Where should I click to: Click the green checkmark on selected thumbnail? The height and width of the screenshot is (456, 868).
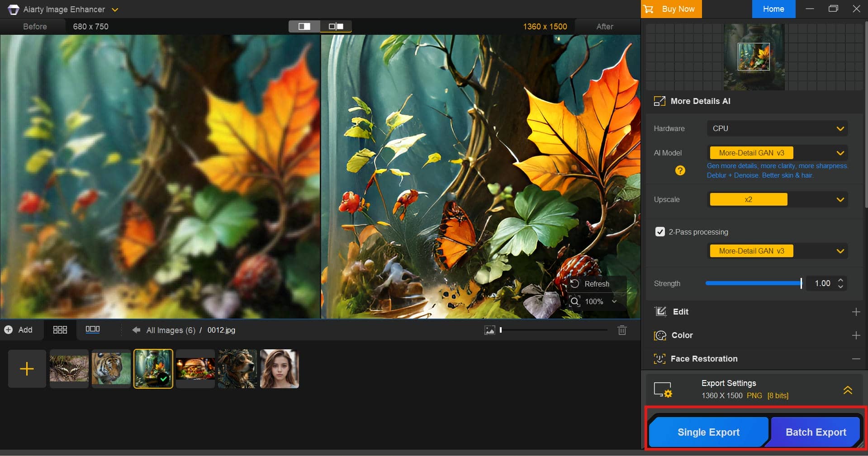click(x=164, y=379)
